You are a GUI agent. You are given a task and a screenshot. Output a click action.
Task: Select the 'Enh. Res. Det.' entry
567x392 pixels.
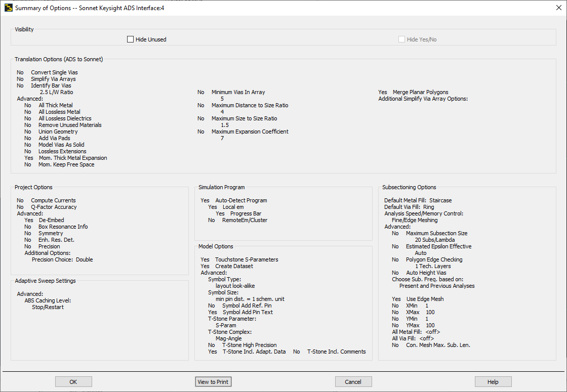coord(56,240)
